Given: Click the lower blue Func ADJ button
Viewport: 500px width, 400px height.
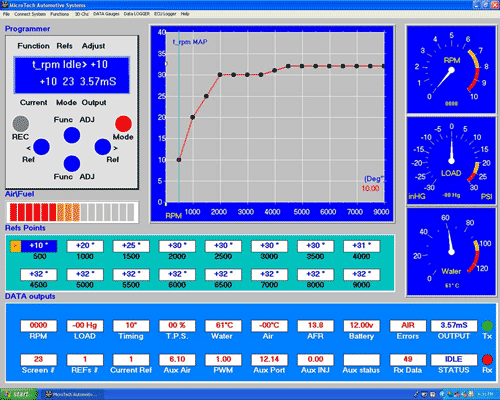Looking at the screenshot, I should (x=72, y=164).
